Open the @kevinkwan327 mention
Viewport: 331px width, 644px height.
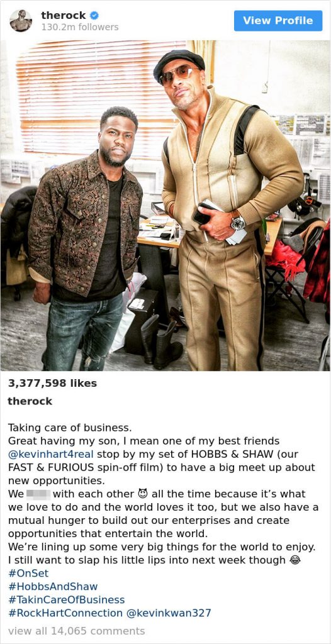click(169, 613)
